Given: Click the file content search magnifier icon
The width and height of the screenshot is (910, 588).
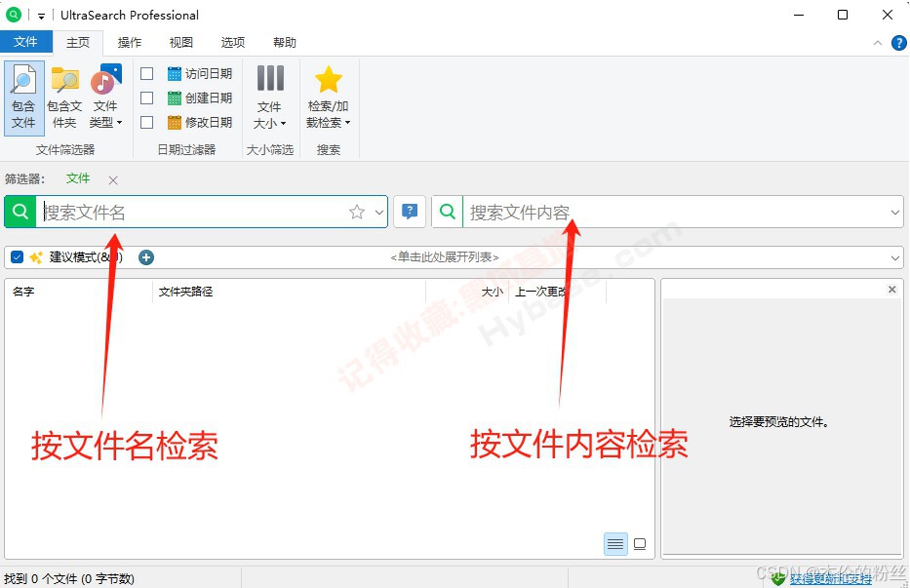Looking at the screenshot, I should pyautogui.click(x=448, y=212).
